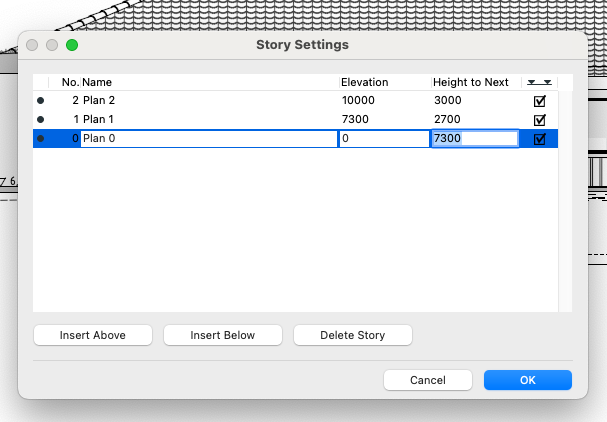Cancel the Story Settings dialog

tap(428, 380)
